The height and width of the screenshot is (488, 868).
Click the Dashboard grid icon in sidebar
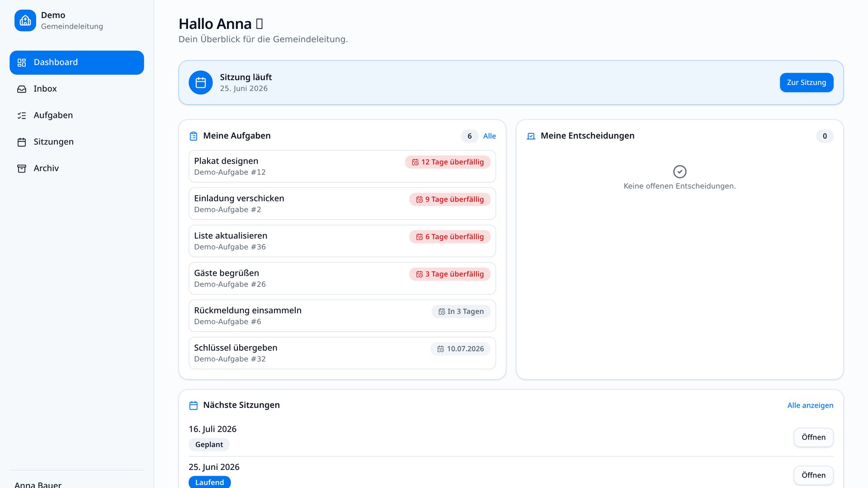coord(22,62)
